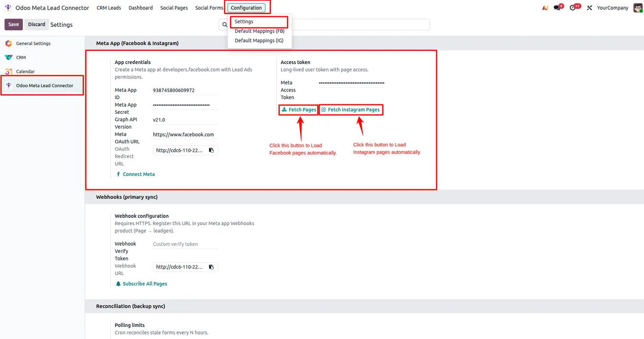Viewport: 644px width, 339px height.
Task: Click the Fetch Pages button
Action: point(299,109)
